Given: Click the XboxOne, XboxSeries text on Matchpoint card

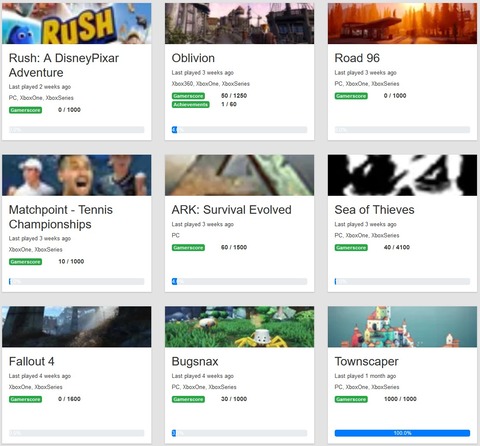Looking at the screenshot, I should click(x=36, y=250).
